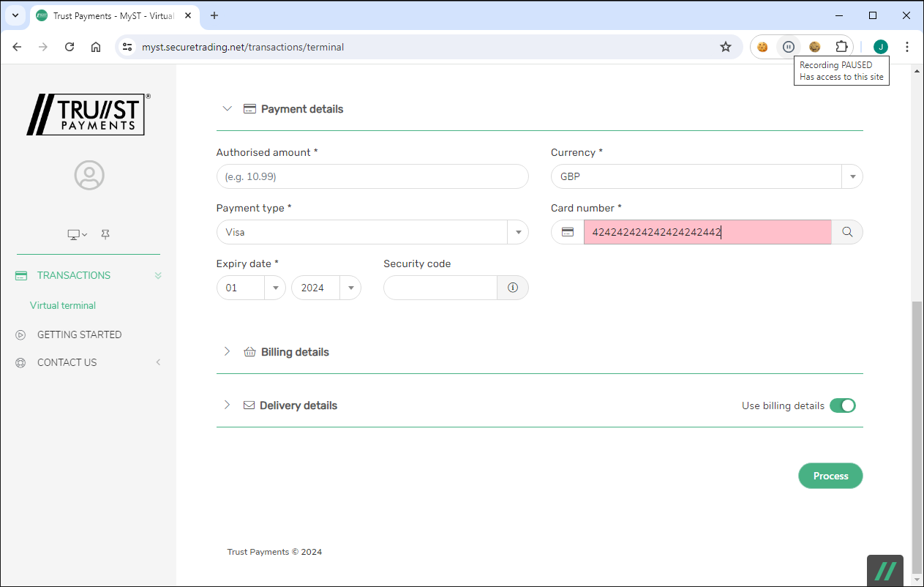Open the Currency GBP dropdown
This screenshot has width=924, height=587.
tap(707, 176)
